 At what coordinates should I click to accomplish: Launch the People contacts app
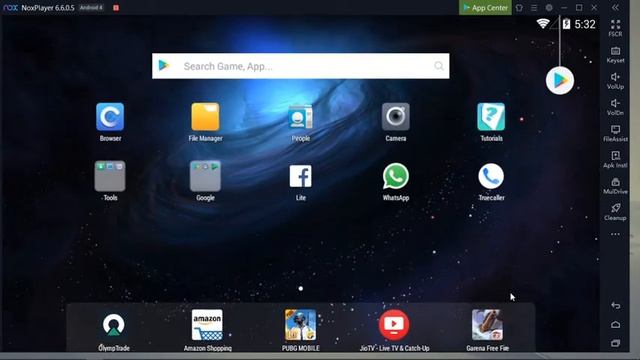coord(300,117)
